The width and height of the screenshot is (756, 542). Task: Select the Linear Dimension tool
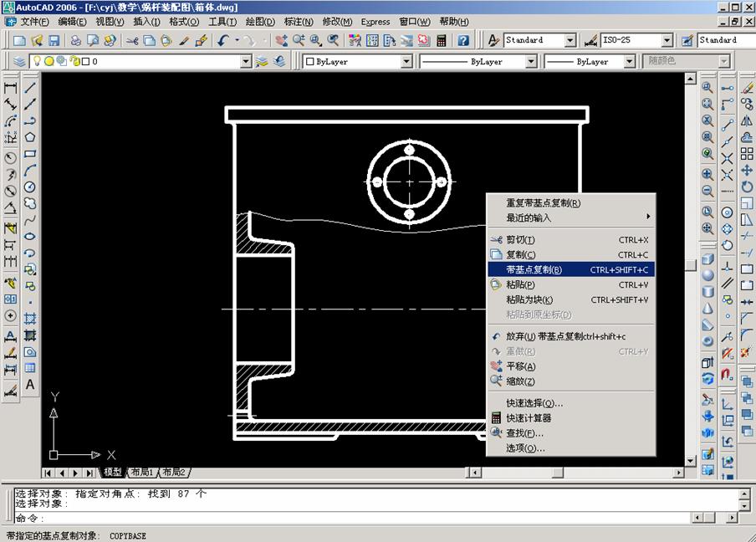(10, 87)
